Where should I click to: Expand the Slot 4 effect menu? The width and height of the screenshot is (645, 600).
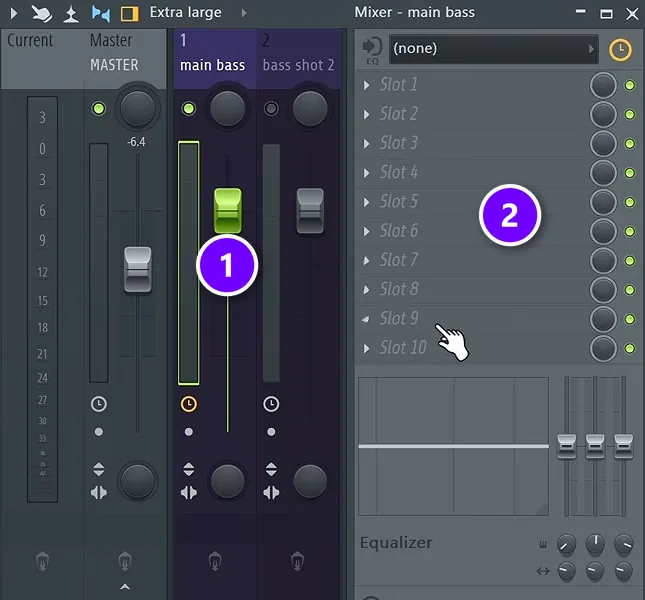pos(366,173)
